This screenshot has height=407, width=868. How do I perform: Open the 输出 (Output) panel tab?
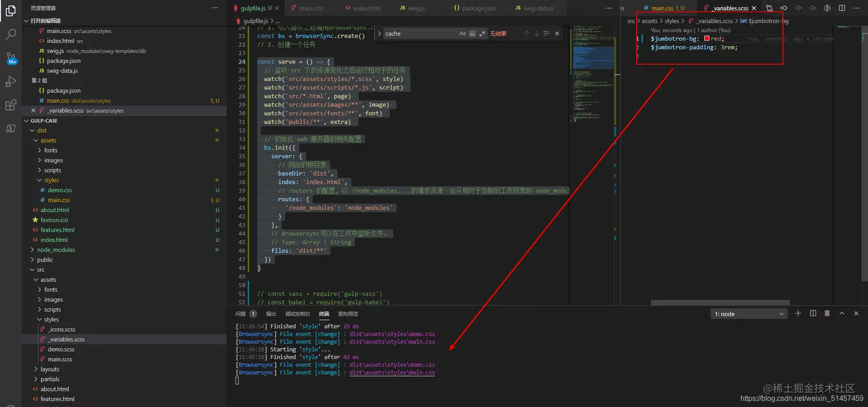click(271, 314)
